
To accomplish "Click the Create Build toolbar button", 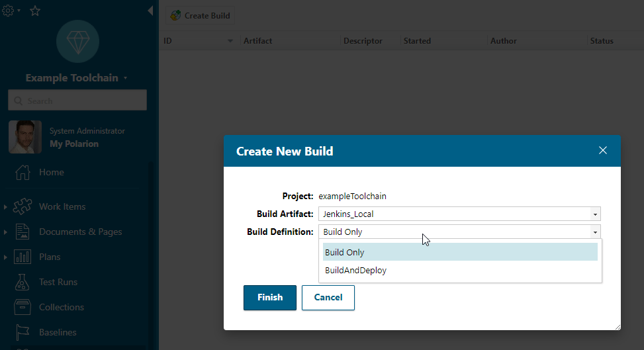I will pyautogui.click(x=200, y=15).
